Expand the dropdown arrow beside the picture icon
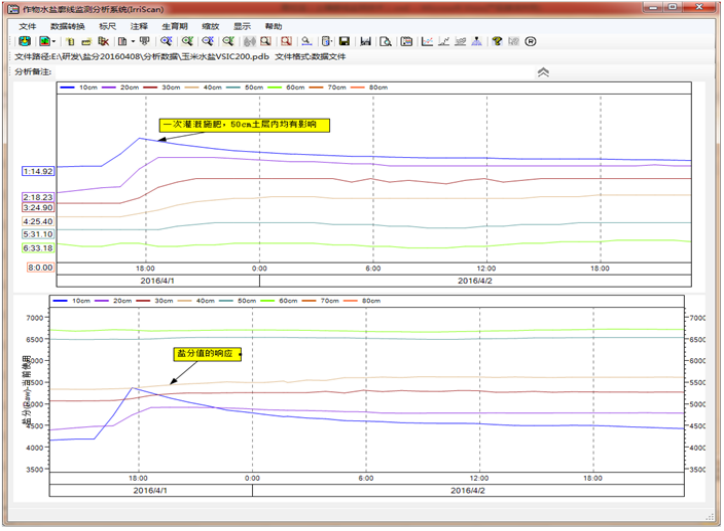 pos(54,42)
